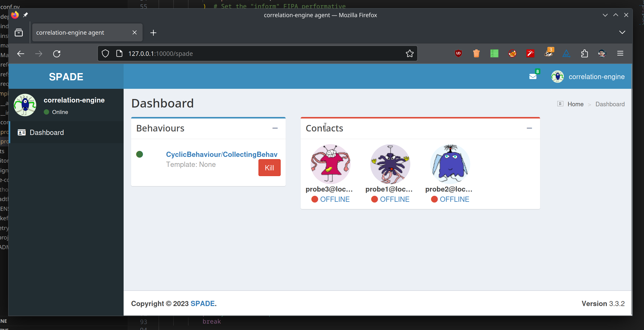Click the correlation-engine avatar in the header
Viewport: 644px width, 330px height.
[558, 77]
